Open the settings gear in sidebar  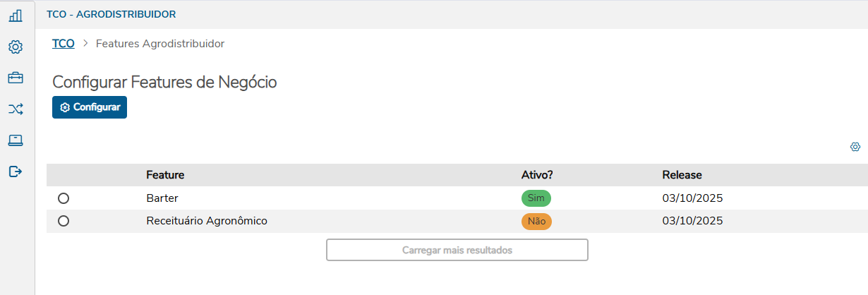click(x=16, y=47)
